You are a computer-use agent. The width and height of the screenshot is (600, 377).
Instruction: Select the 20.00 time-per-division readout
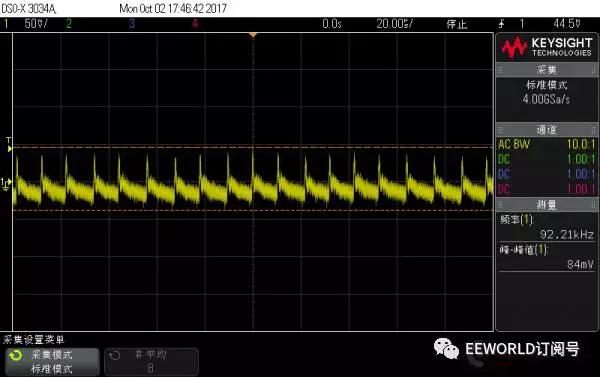(x=395, y=24)
